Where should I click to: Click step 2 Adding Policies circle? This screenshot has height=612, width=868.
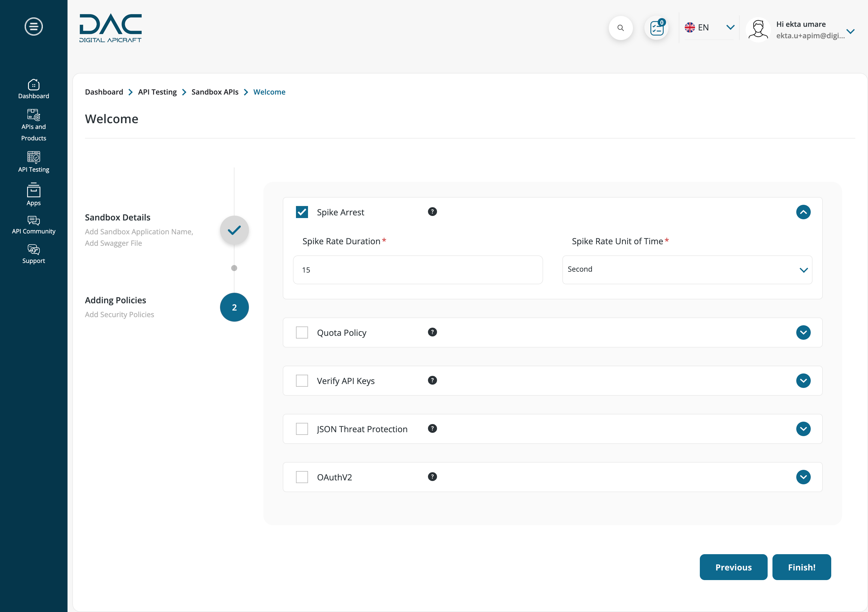[234, 308]
